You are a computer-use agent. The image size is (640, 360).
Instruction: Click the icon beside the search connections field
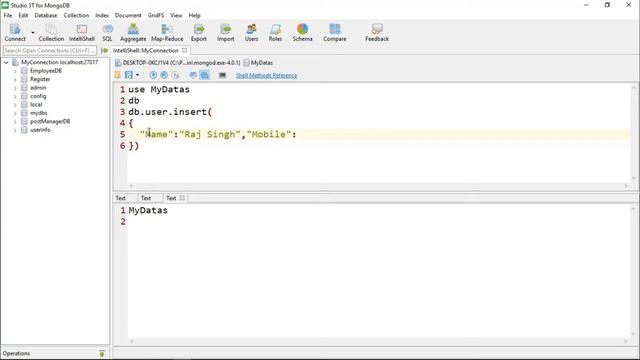point(104,51)
